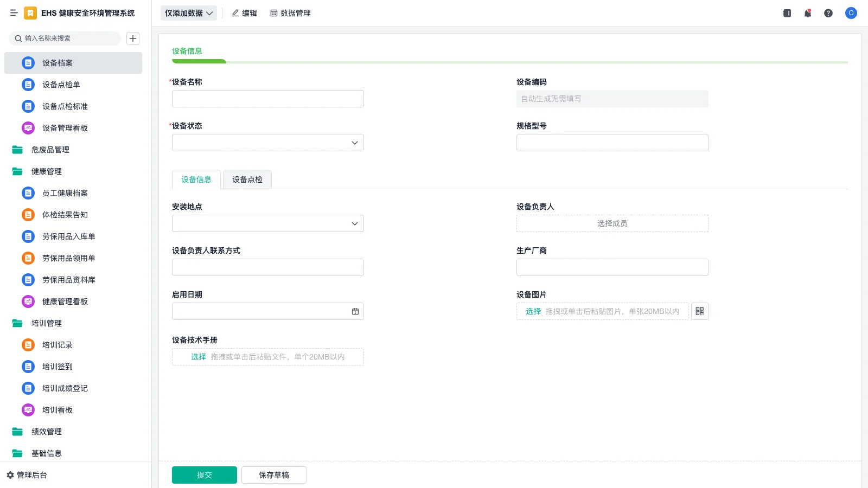Open the 安装地点 dropdown
This screenshot has height=488, width=868.
point(354,223)
